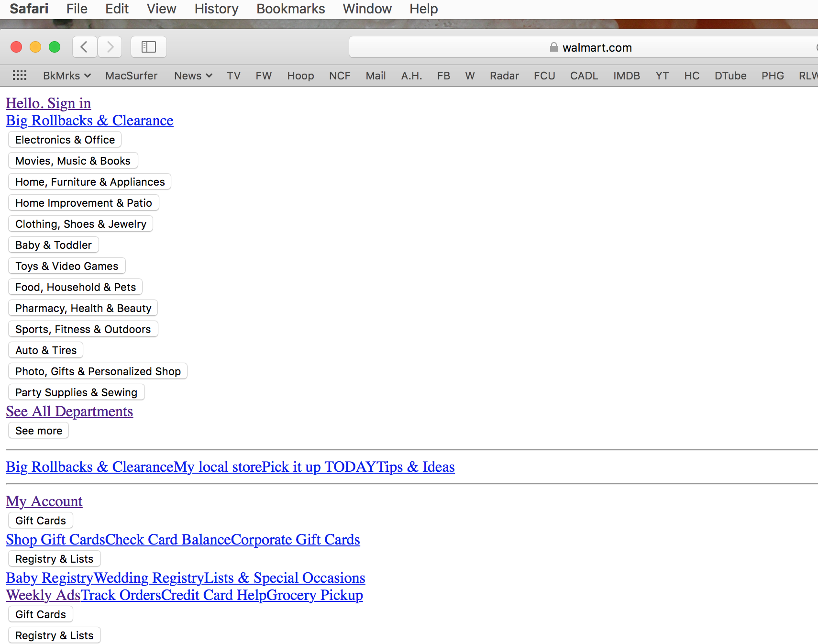Choose Pharmacy, Health & Beauty button
The height and width of the screenshot is (644, 818).
[x=83, y=308]
